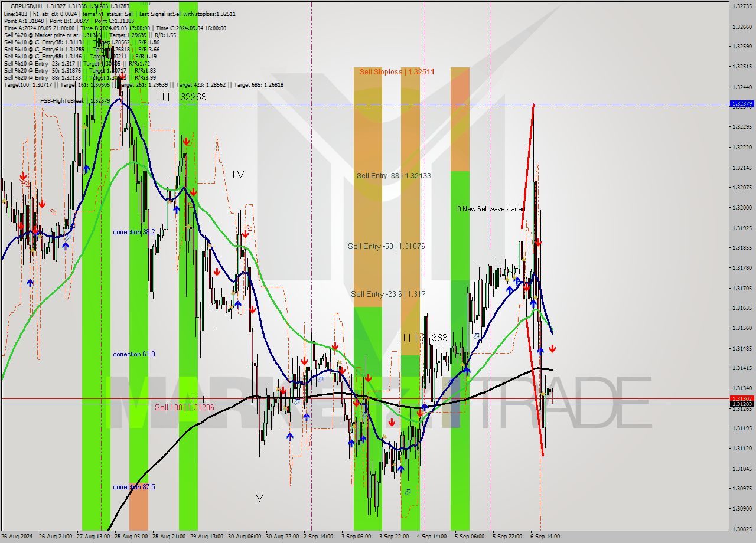756x543 pixels.
Task: Click the 1.31560 price scale label
Action: coord(742,328)
